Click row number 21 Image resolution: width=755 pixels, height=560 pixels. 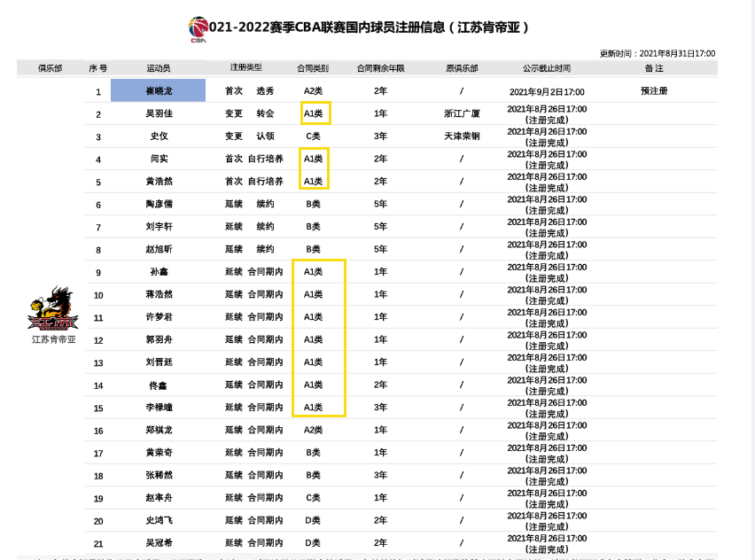pyautogui.click(x=98, y=544)
